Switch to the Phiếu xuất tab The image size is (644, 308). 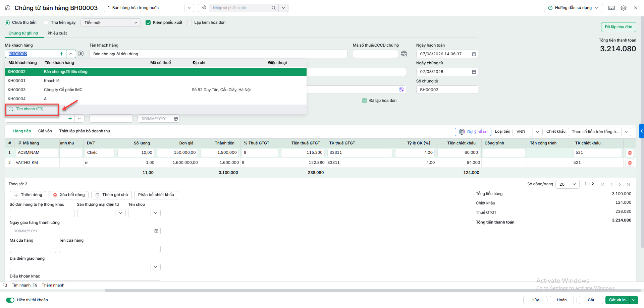[57, 33]
